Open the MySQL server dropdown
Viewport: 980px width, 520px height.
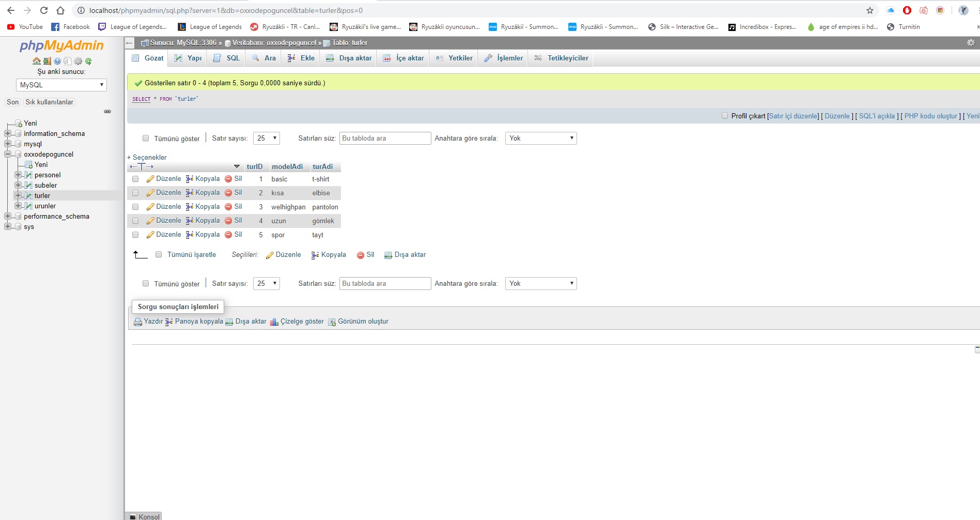coord(61,85)
